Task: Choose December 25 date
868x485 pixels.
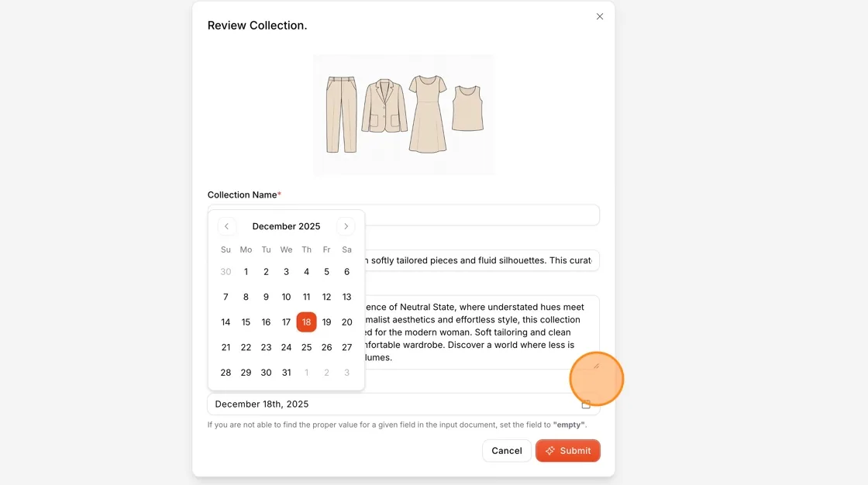Action: pos(307,348)
